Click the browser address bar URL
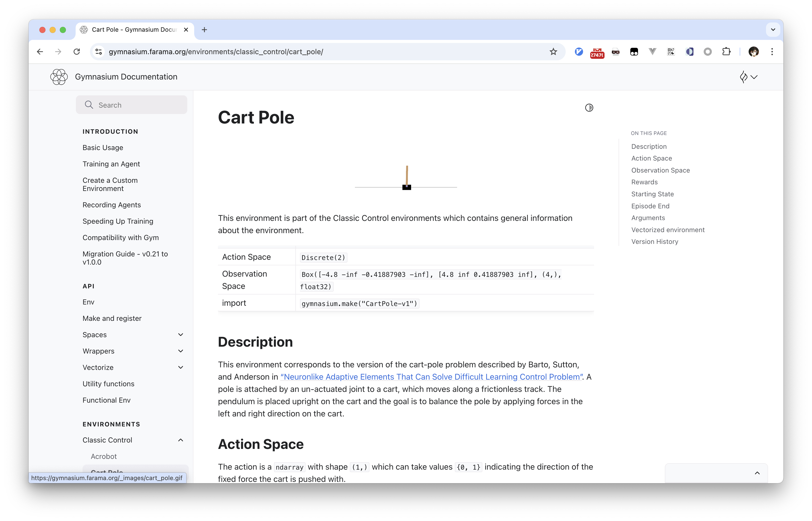This screenshot has width=812, height=521. (216, 51)
